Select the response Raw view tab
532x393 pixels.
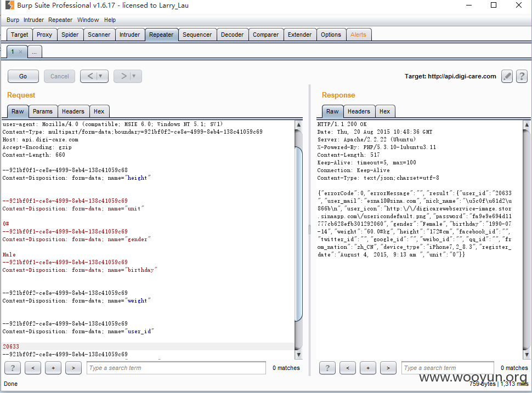pyautogui.click(x=332, y=111)
